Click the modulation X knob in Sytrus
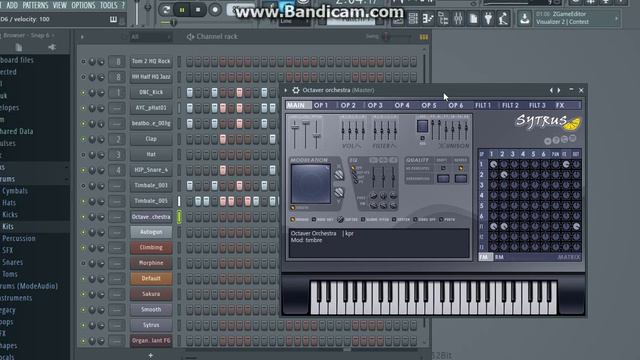The height and width of the screenshot is (360, 640). tap(339, 175)
